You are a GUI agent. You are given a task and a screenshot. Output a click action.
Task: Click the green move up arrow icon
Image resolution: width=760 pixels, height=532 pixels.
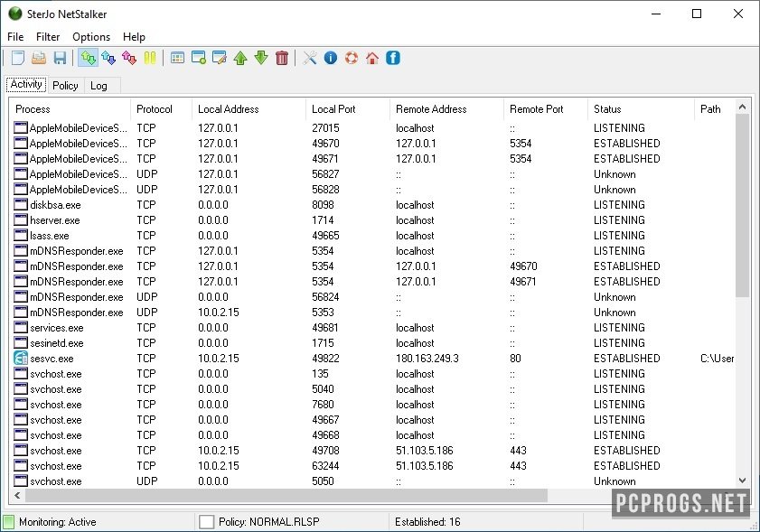point(240,58)
